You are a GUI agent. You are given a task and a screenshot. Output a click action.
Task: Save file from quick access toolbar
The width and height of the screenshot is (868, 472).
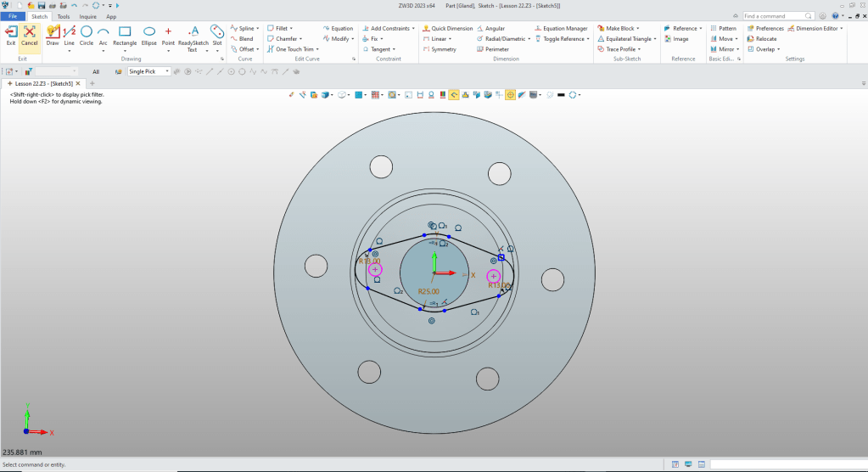(41, 5)
